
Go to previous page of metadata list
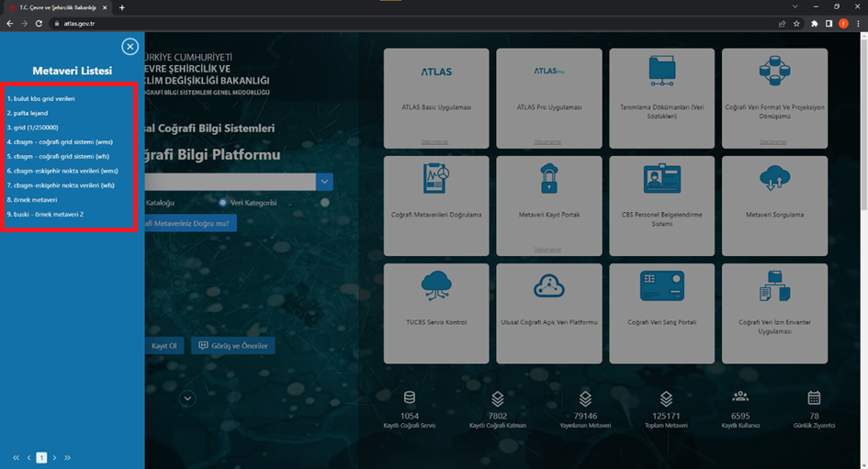pos(28,457)
